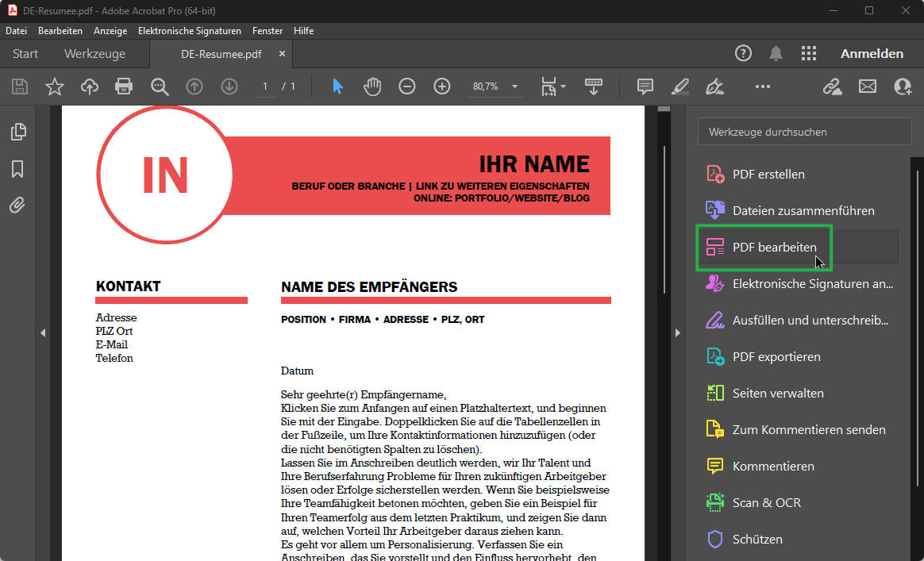Viewport: 924px width, 561px height.
Task: Select the text Highlighter tool
Action: [680, 86]
